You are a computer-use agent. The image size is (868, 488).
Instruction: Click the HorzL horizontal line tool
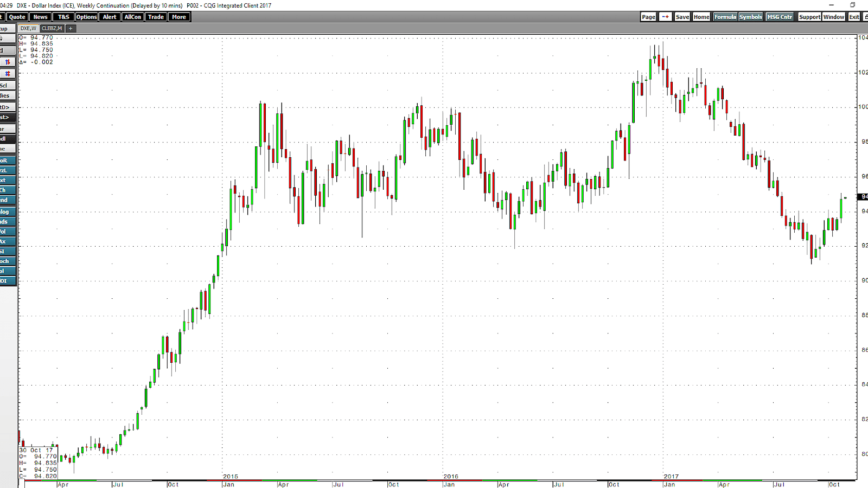coord(8,170)
